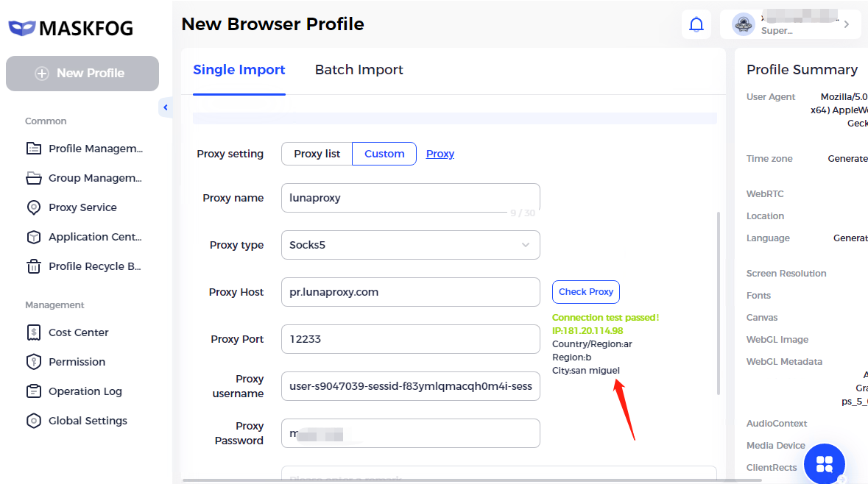868x484 pixels.
Task: Click the notification bell icon
Action: (696, 24)
